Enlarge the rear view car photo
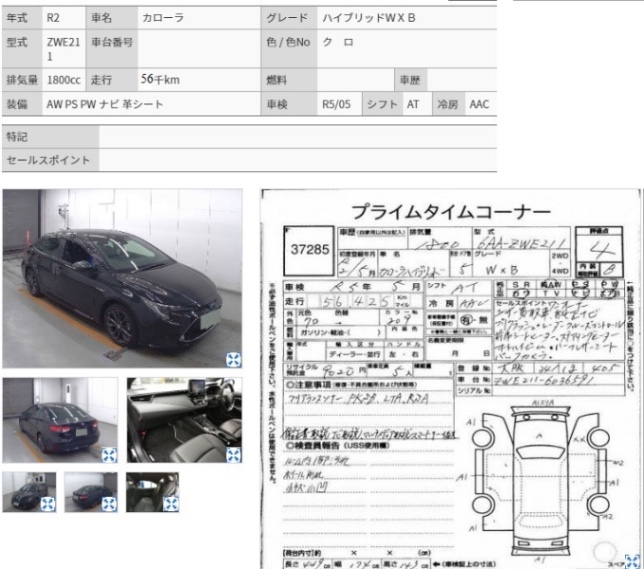 [109, 455]
